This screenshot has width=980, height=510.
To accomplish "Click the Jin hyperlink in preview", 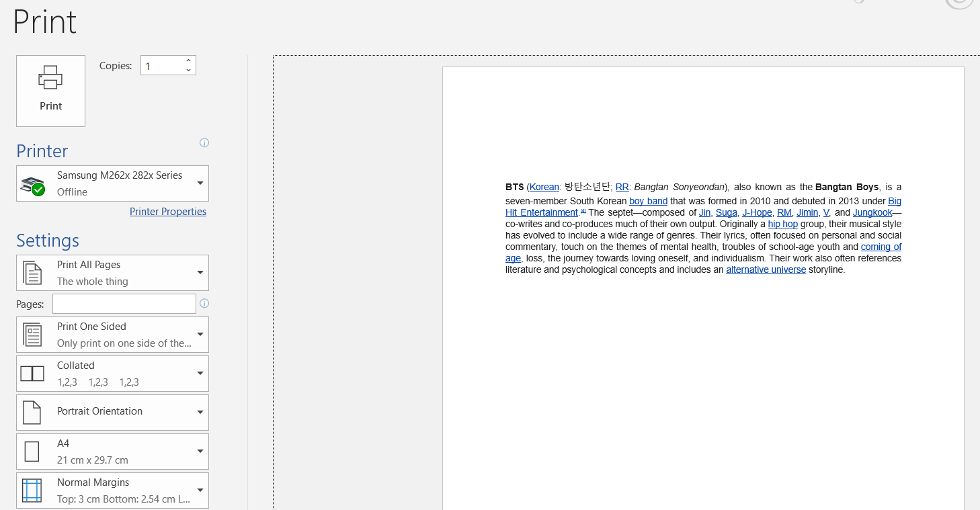I will tap(704, 212).
